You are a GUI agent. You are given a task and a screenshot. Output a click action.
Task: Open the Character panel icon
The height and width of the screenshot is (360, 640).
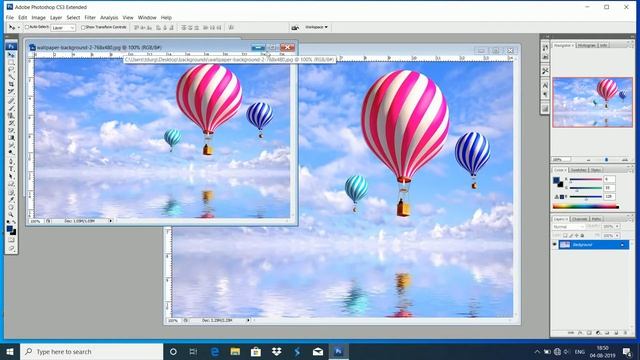[x=545, y=85]
